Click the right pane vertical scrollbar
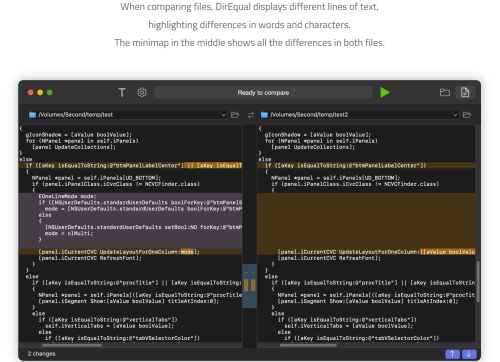This screenshot has width=500, height=362. 478,282
